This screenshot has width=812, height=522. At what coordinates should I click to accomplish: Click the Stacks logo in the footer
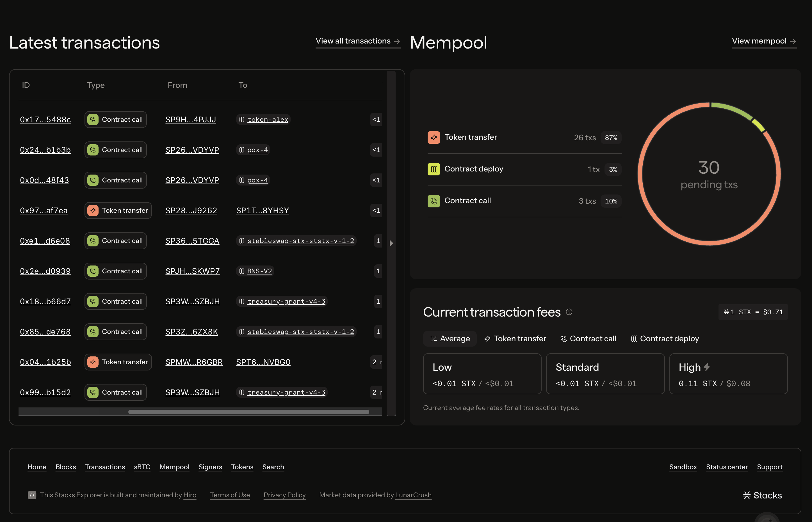762,495
